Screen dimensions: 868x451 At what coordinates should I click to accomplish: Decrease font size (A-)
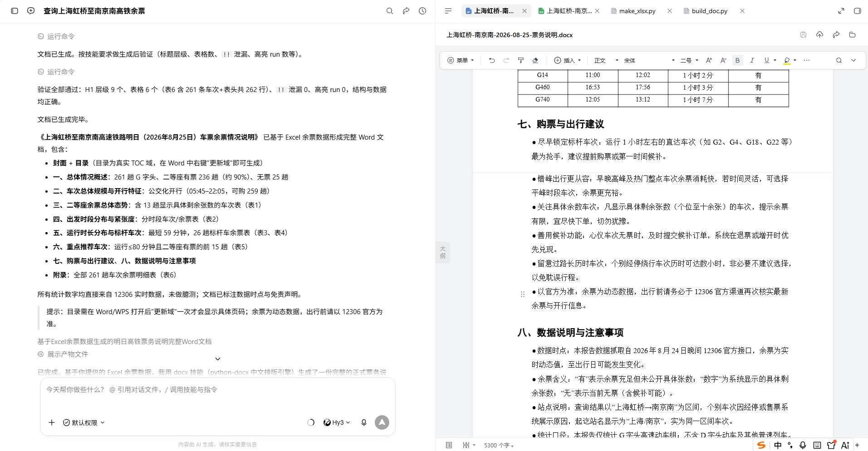click(723, 60)
